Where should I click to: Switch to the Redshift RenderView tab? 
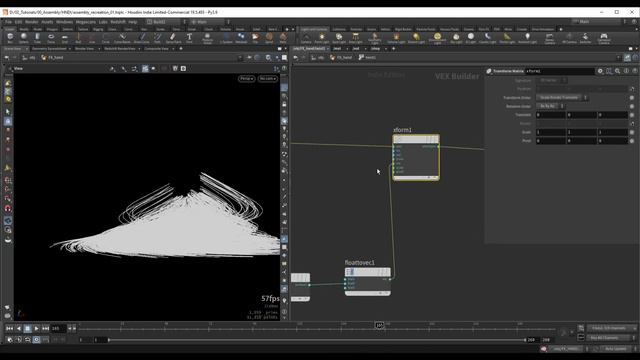tap(119, 49)
